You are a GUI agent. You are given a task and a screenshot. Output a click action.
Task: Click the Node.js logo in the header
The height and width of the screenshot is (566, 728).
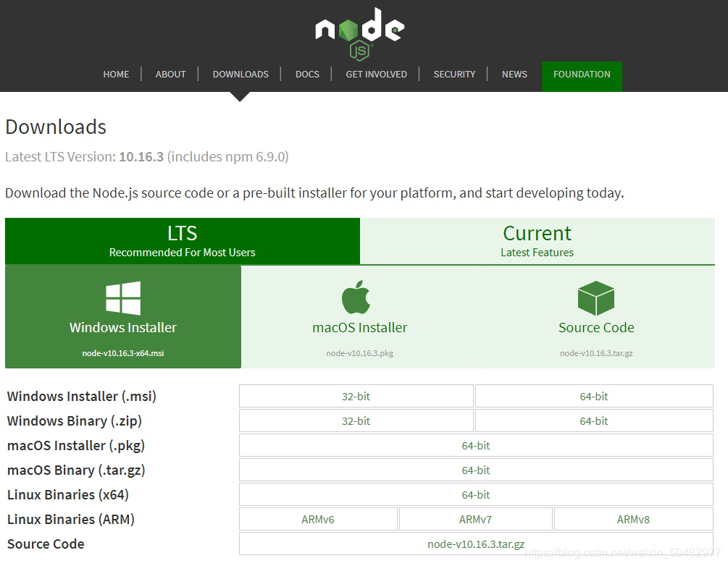(360, 34)
